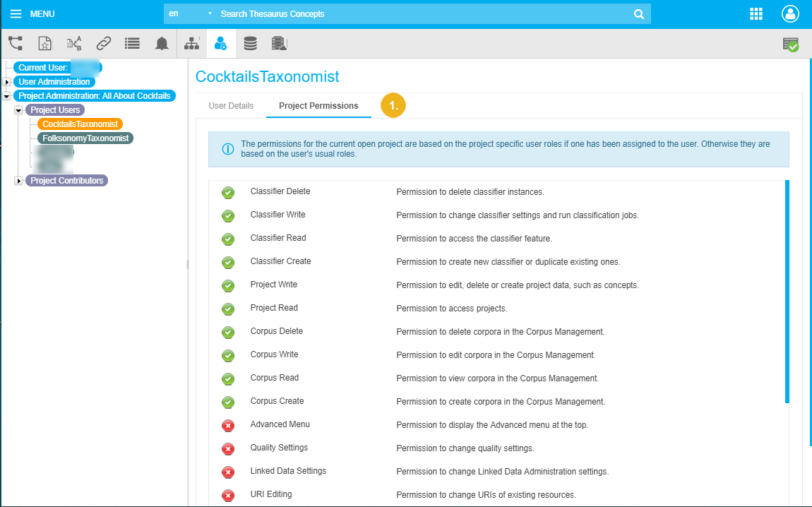Viewport: 812px width, 507px height.
Task: Click the server with cloud icon
Action: coord(279,44)
